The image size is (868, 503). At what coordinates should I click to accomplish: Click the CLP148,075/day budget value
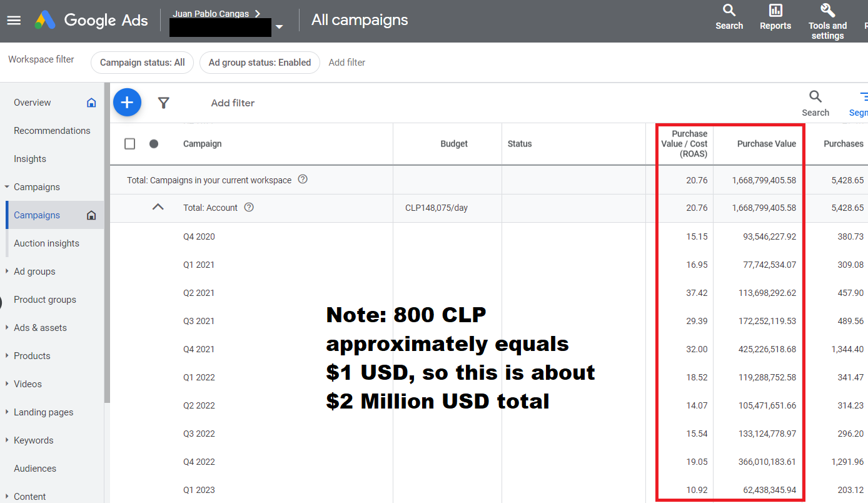437,208
